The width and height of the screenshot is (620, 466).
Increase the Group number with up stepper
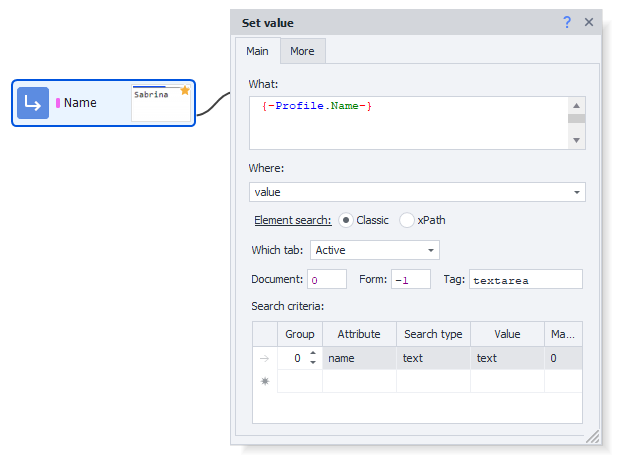(313, 353)
